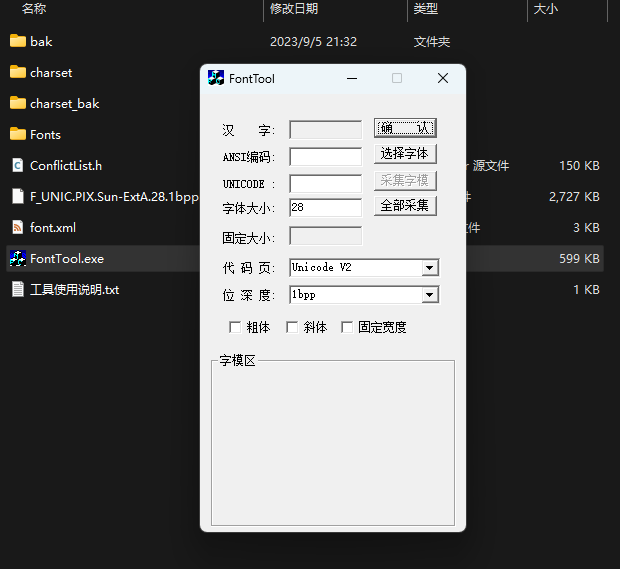Click the 599 KB size cell

(579, 259)
